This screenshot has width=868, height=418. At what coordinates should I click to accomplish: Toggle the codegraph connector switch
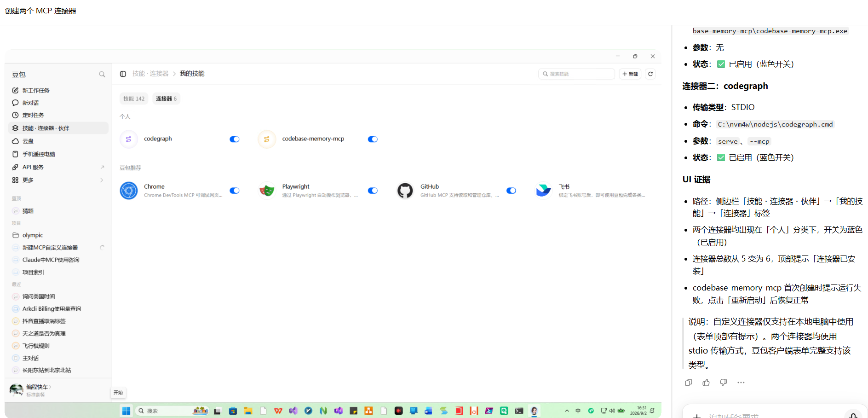(235, 139)
